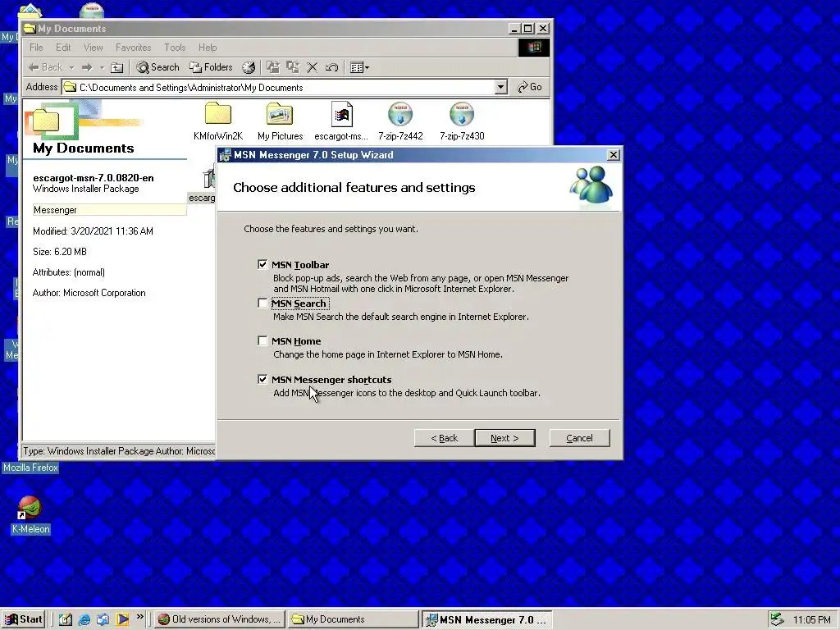Viewport: 840px width, 630px height.
Task: Minimize the My Documents window
Action: click(514, 29)
